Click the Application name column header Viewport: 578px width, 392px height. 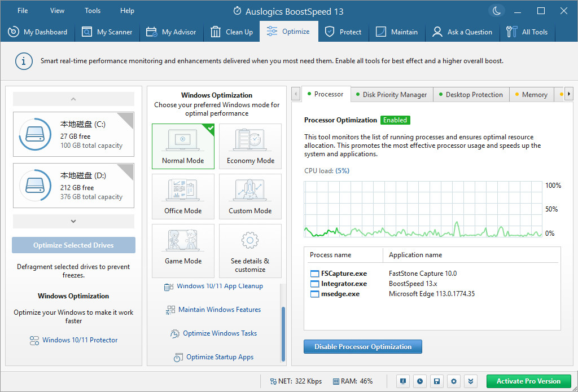pos(471,255)
